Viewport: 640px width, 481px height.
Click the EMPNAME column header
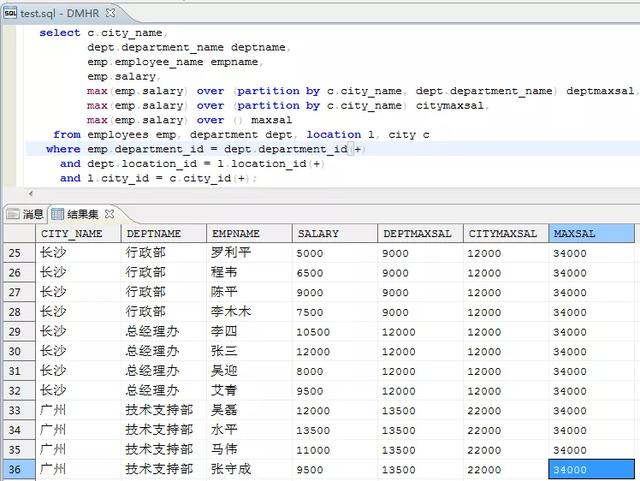pos(249,234)
